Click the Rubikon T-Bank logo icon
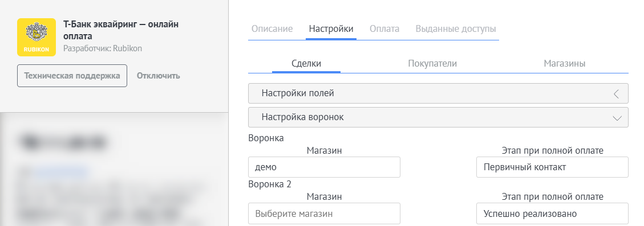 pyautogui.click(x=37, y=38)
